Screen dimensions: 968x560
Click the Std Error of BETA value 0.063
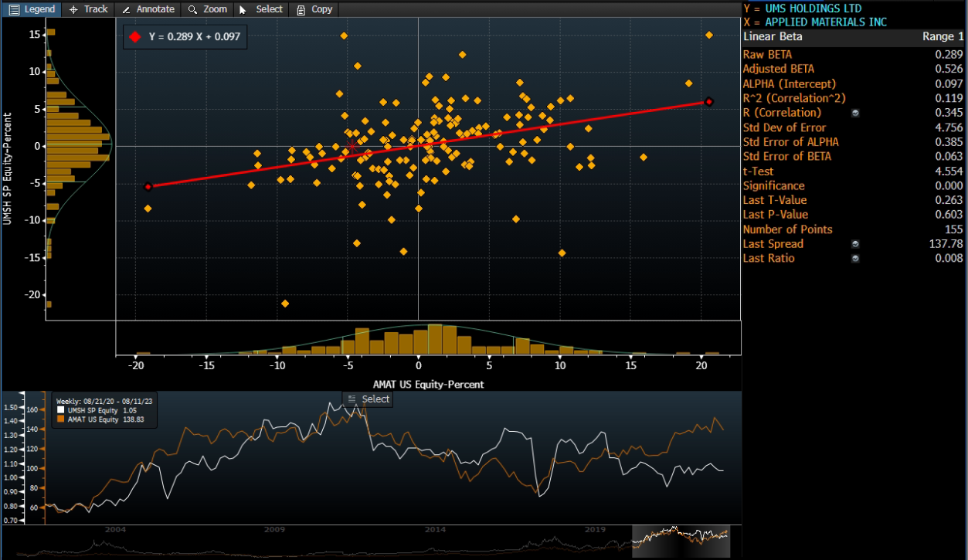coord(949,157)
